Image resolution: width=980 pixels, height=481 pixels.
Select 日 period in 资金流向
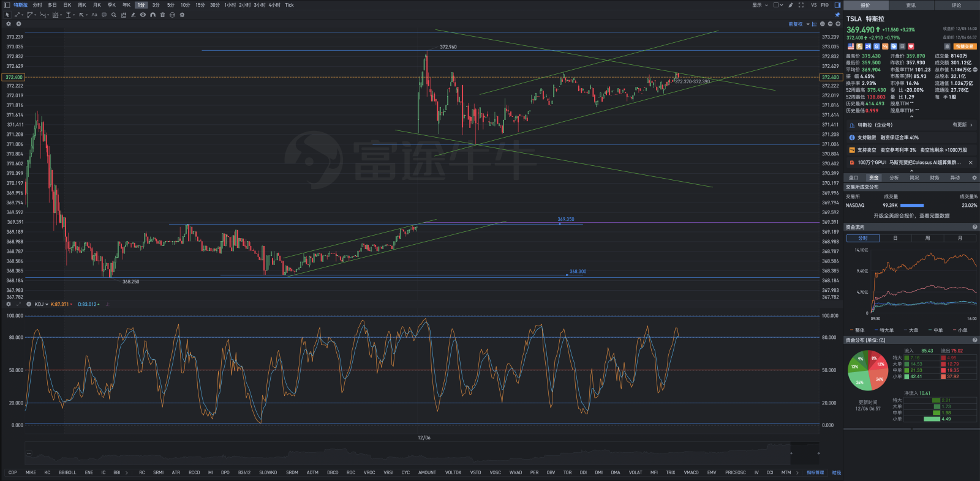pos(895,238)
